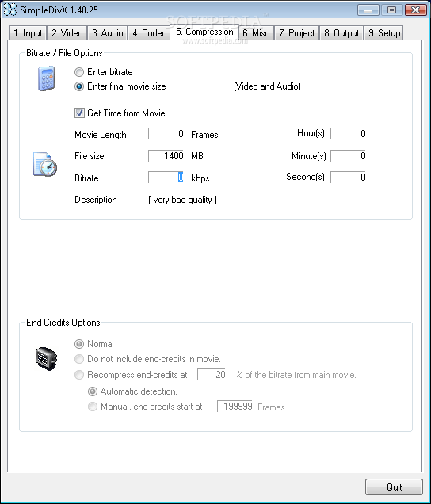Screen dimensions: 431x504
Task: Click the Bitrate kbps input field
Action: tap(166, 178)
